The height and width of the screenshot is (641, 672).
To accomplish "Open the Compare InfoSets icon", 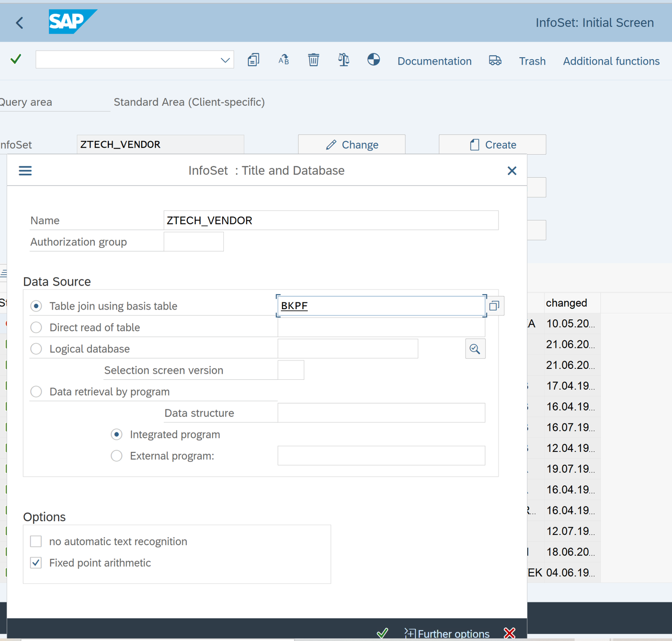I will pos(343,60).
